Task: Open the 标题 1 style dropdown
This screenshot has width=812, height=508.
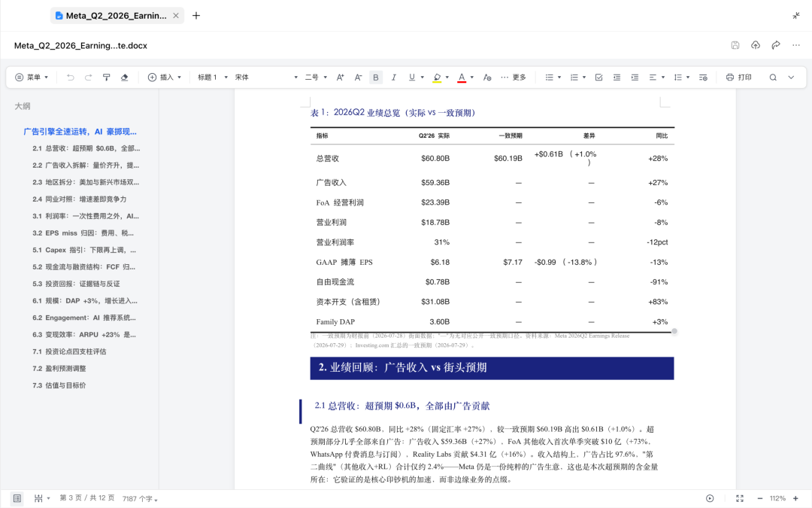Action: coord(212,78)
